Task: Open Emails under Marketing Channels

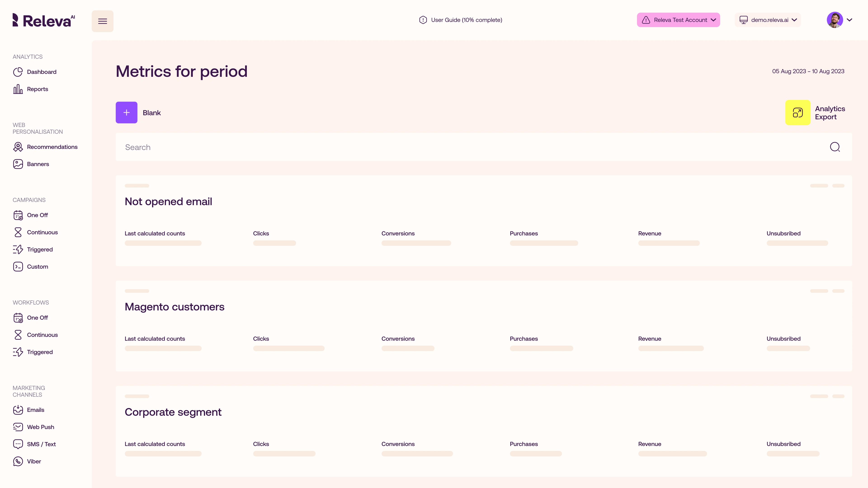Action: (x=35, y=410)
